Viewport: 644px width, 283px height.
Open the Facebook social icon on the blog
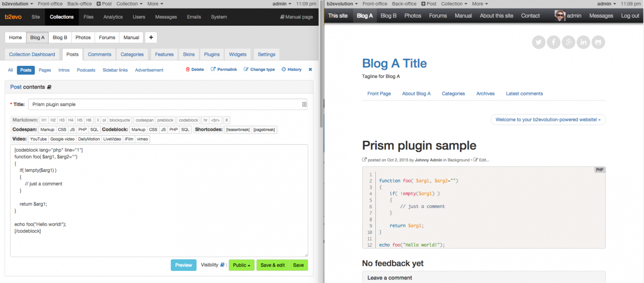coord(554,42)
